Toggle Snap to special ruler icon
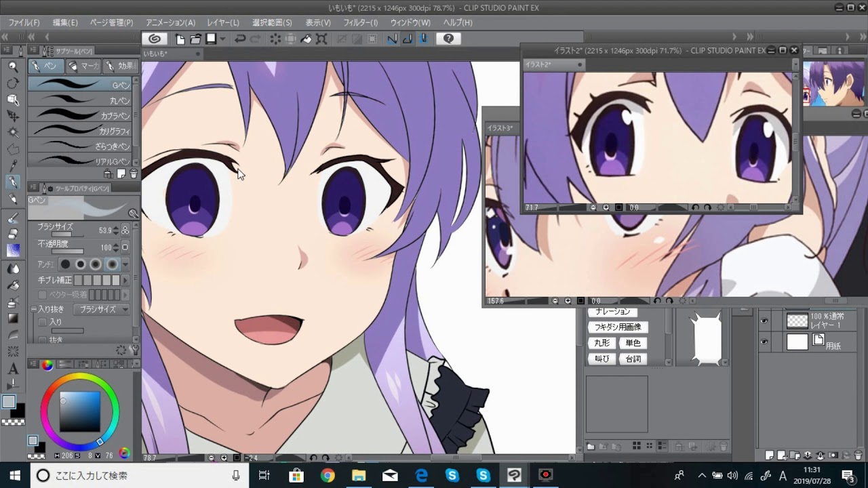Screen dimensions: 868x488 (x=408, y=39)
